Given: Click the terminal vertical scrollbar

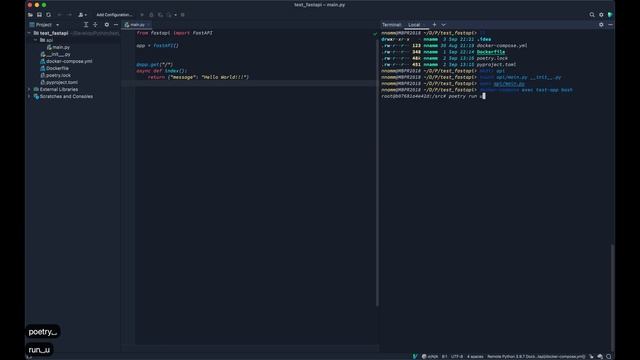Looking at the screenshot, I should point(612,297).
